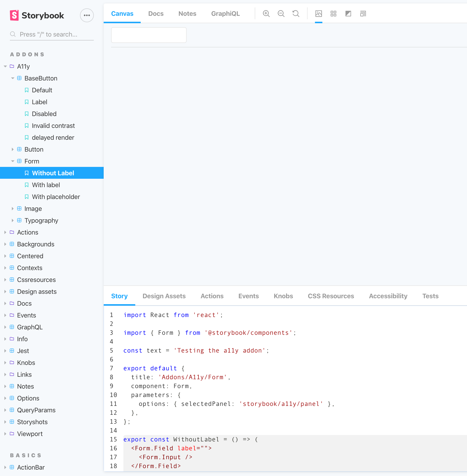
Task: Expand the Contexts tree arrow
Action: pos(5,268)
